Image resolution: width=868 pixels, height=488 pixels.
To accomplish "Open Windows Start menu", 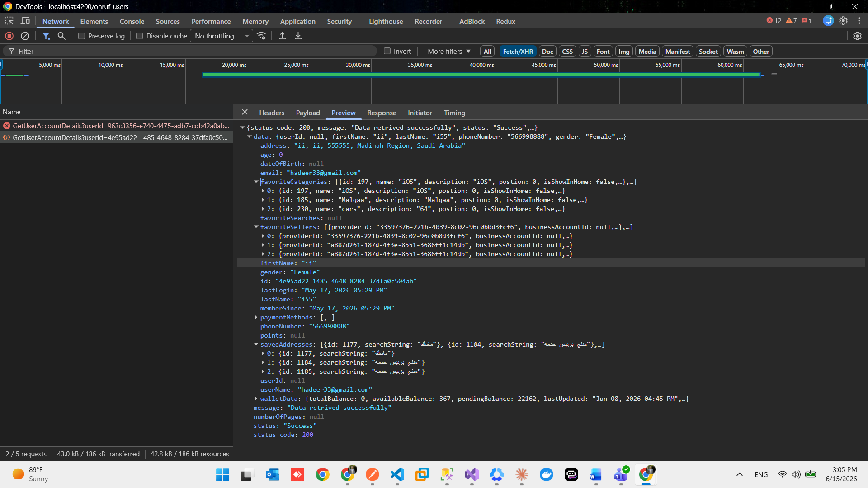I will pos(222,474).
